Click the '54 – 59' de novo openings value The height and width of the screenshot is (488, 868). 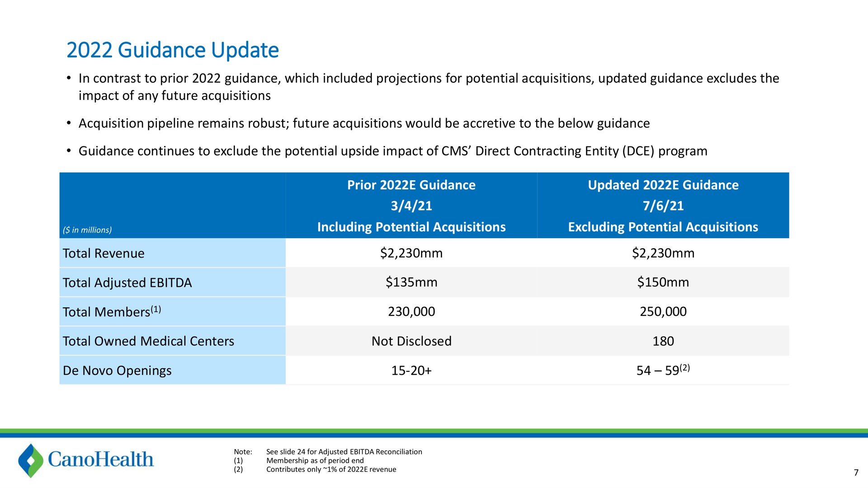[663, 370]
